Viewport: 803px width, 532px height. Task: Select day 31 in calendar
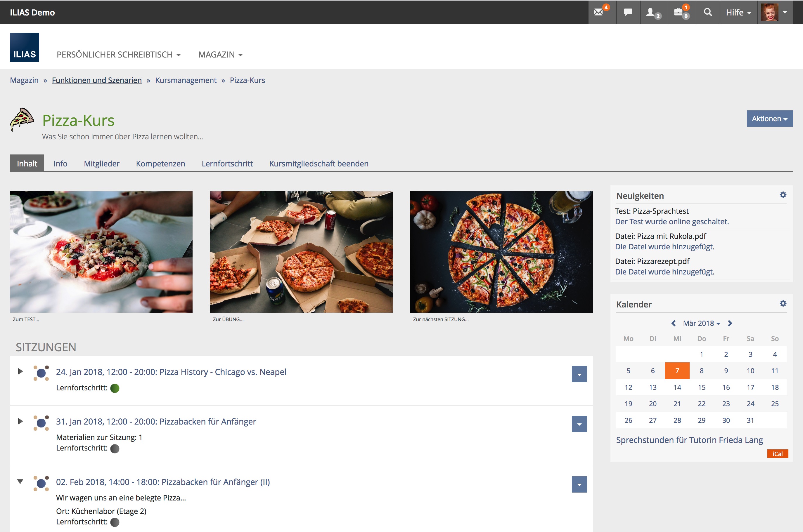pos(750,420)
